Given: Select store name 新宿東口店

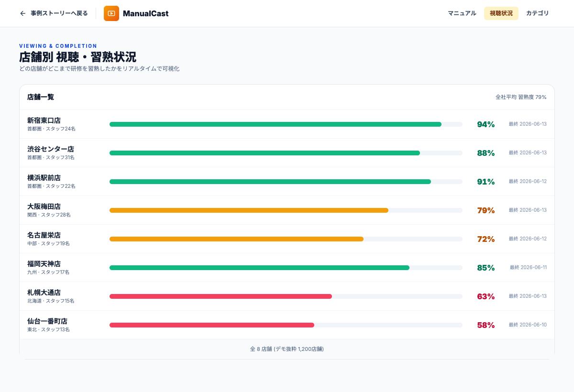Looking at the screenshot, I should tap(44, 120).
